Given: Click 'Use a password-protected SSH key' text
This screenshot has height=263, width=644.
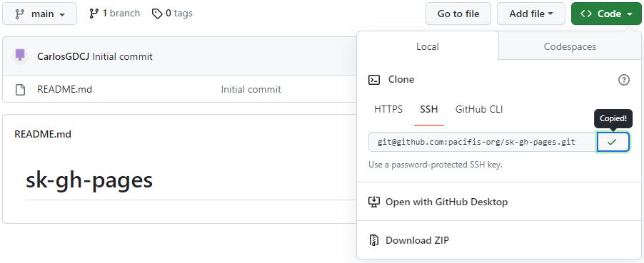Looking at the screenshot, I should (436, 165).
